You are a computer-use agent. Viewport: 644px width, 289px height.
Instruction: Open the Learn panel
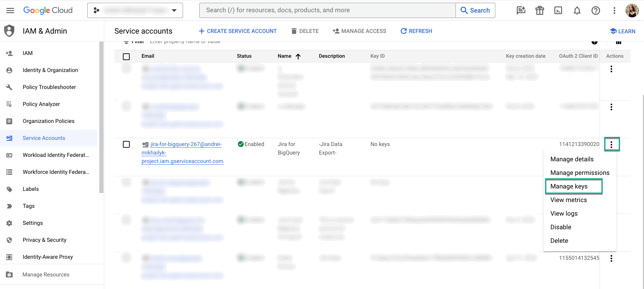623,31
